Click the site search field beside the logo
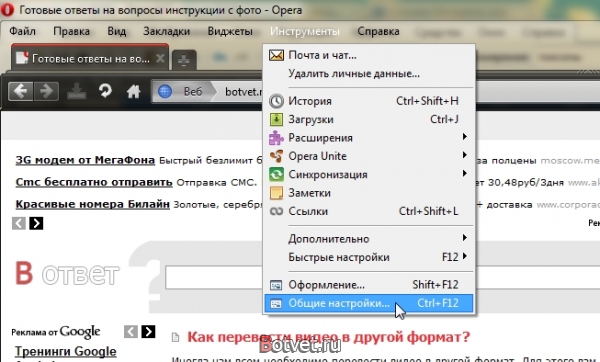The image size is (600, 362). tap(214, 278)
